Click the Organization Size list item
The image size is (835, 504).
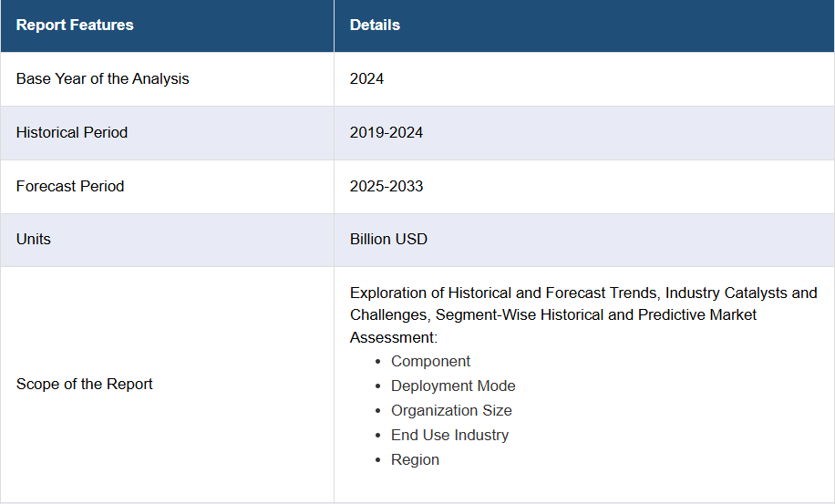pyautogui.click(x=451, y=410)
